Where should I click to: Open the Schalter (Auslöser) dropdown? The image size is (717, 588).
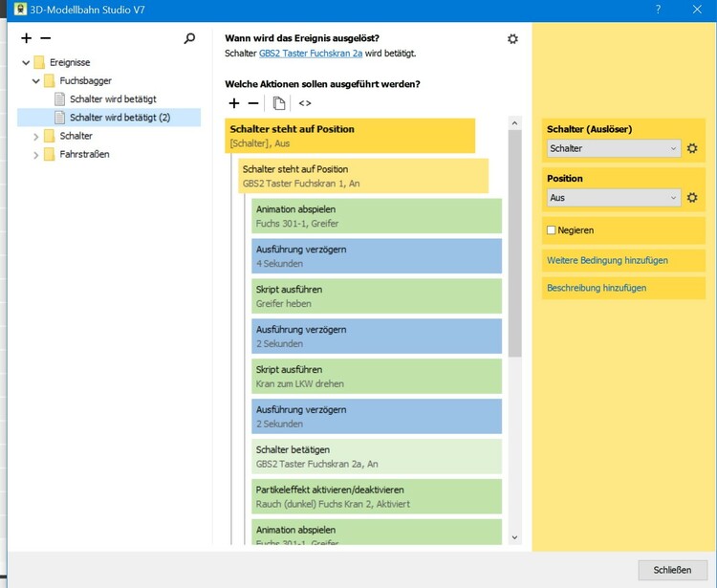click(614, 148)
